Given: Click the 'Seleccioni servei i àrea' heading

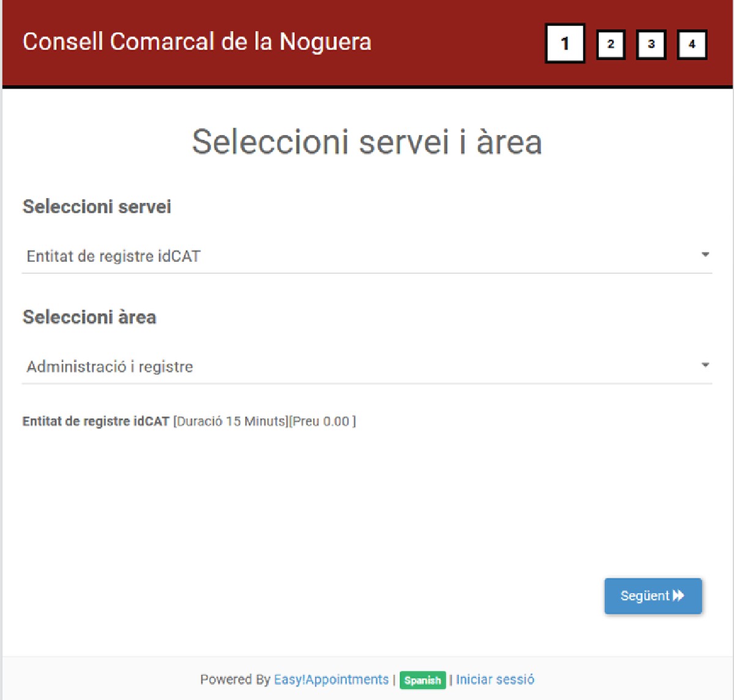Looking at the screenshot, I should (367, 142).
